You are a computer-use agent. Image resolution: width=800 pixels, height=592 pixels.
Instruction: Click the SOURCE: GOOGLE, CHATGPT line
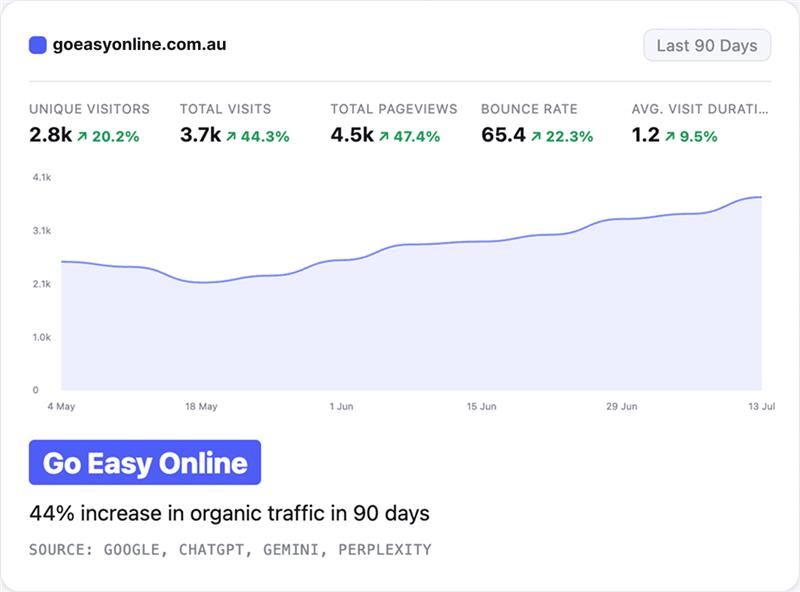[230, 550]
